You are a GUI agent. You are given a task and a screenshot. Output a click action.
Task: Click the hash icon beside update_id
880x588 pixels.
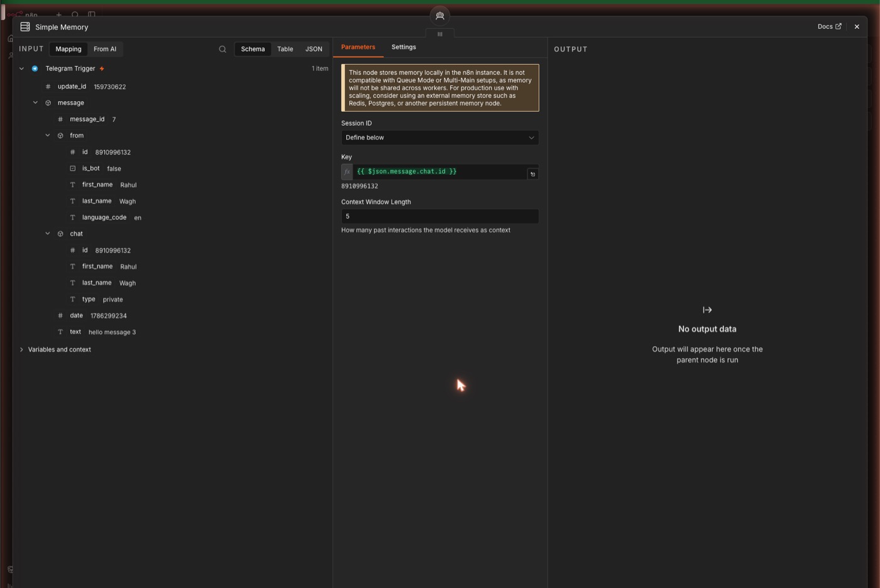point(48,87)
